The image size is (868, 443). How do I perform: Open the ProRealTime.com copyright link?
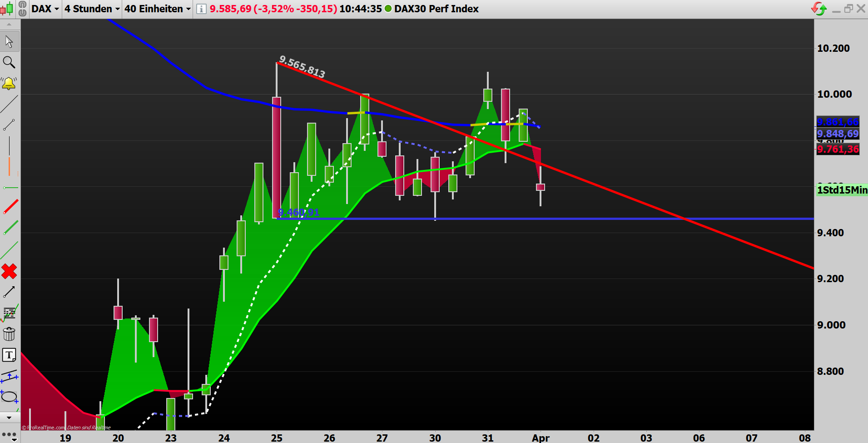[44, 427]
